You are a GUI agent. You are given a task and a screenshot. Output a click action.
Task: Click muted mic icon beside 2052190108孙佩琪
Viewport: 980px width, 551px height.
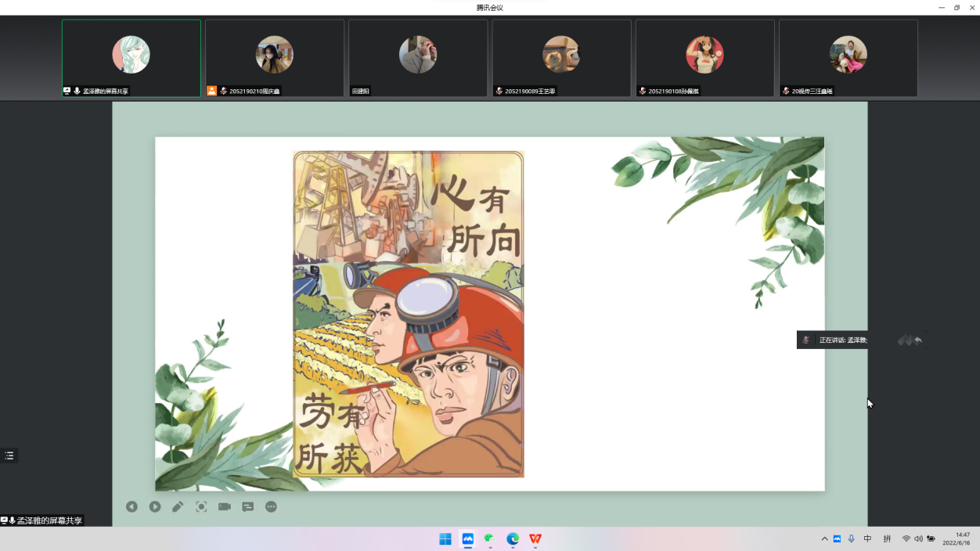click(643, 91)
